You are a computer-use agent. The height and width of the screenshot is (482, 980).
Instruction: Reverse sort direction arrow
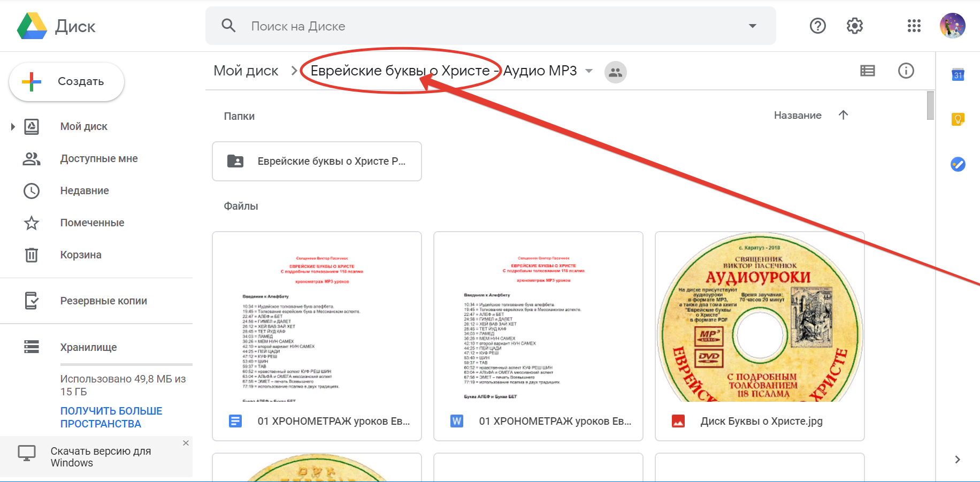(x=843, y=115)
